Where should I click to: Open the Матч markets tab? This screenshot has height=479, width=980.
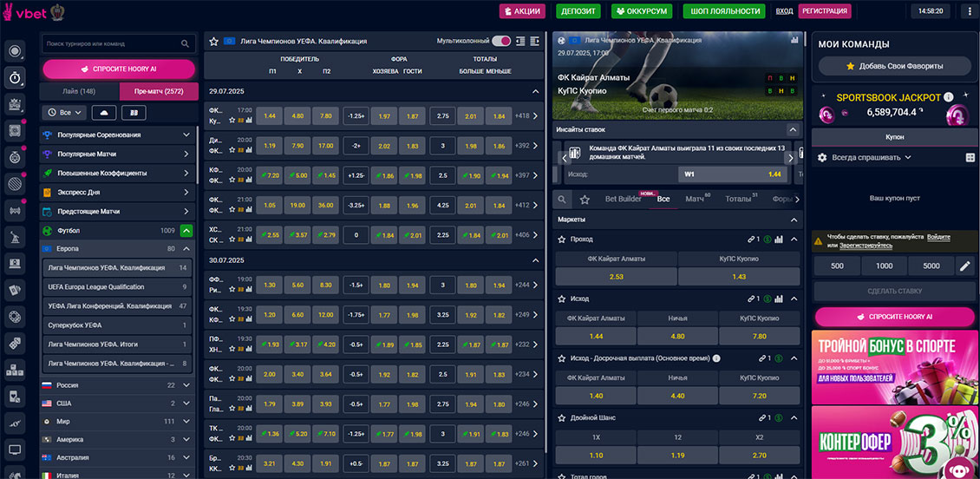pyautogui.click(x=695, y=199)
